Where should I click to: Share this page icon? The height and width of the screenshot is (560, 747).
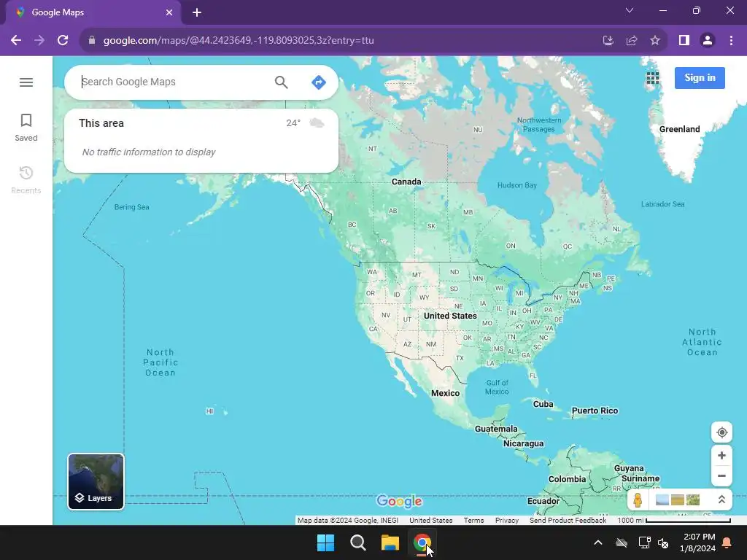[632, 41]
